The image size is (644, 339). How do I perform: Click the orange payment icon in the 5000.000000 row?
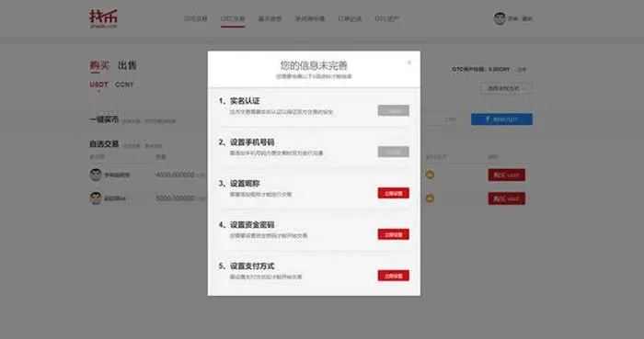(430, 198)
